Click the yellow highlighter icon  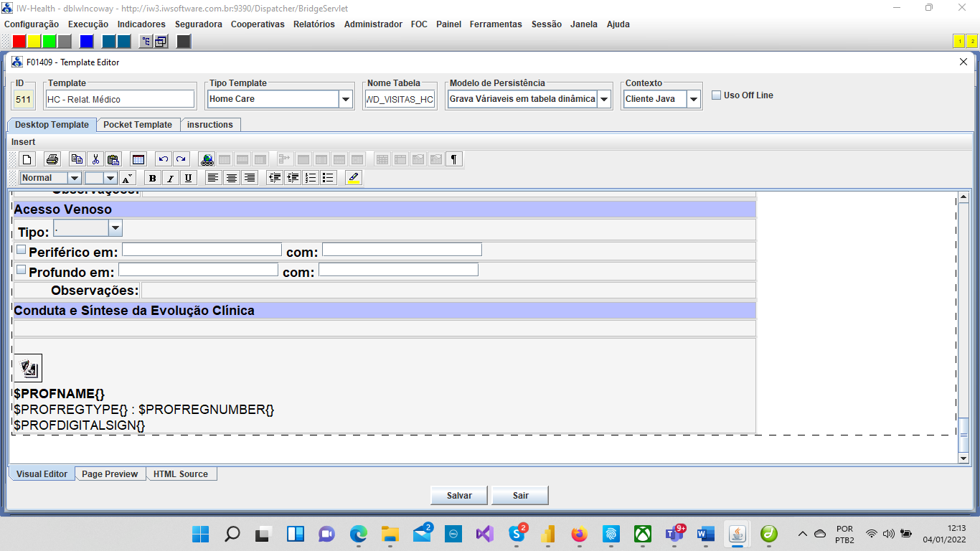pyautogui.click(x=353, y=178)
